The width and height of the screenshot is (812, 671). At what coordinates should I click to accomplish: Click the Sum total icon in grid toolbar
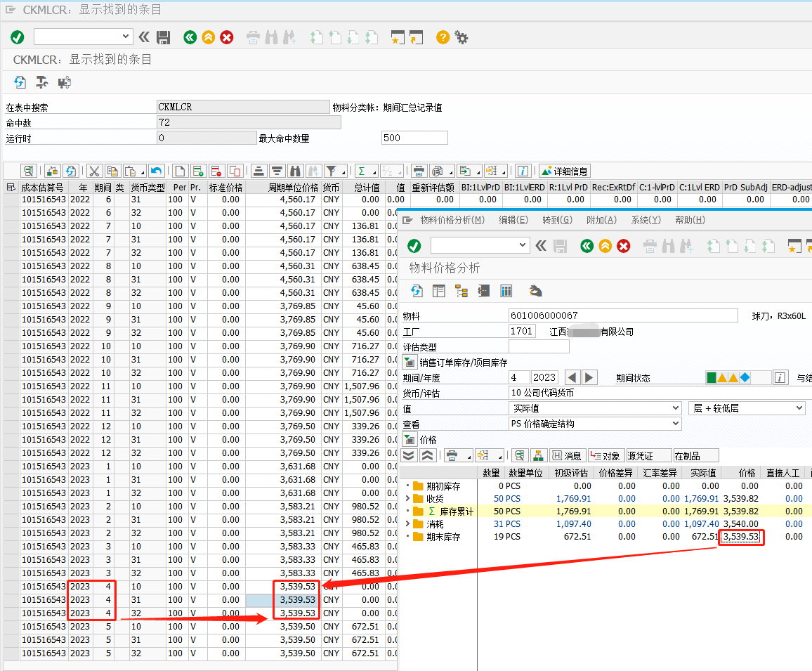pos(362,171)
